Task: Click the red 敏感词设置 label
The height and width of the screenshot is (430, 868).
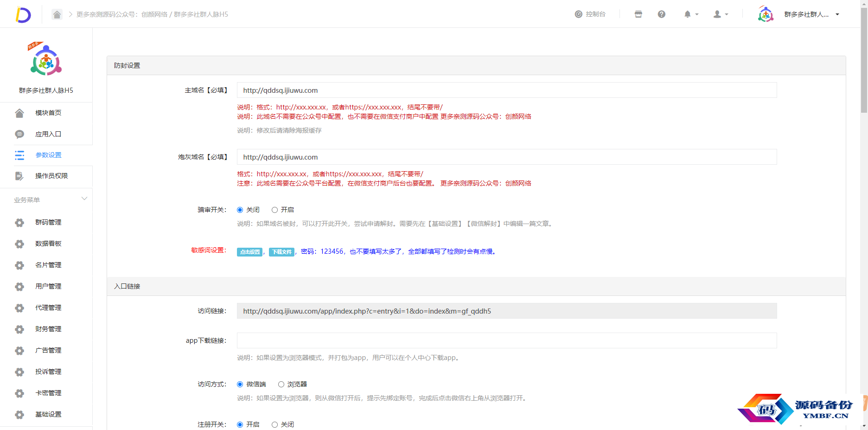Action: 209,250
